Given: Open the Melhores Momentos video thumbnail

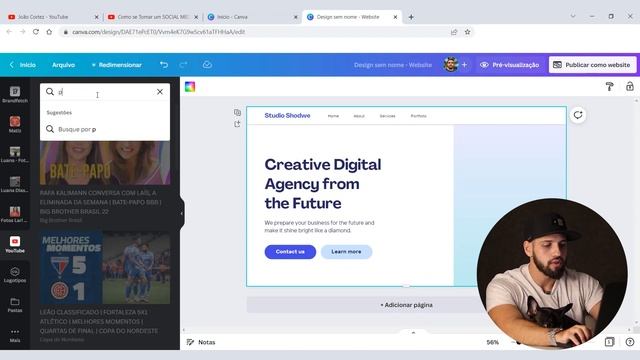Looking at the screenshot, I should click(x=105, y=268).
